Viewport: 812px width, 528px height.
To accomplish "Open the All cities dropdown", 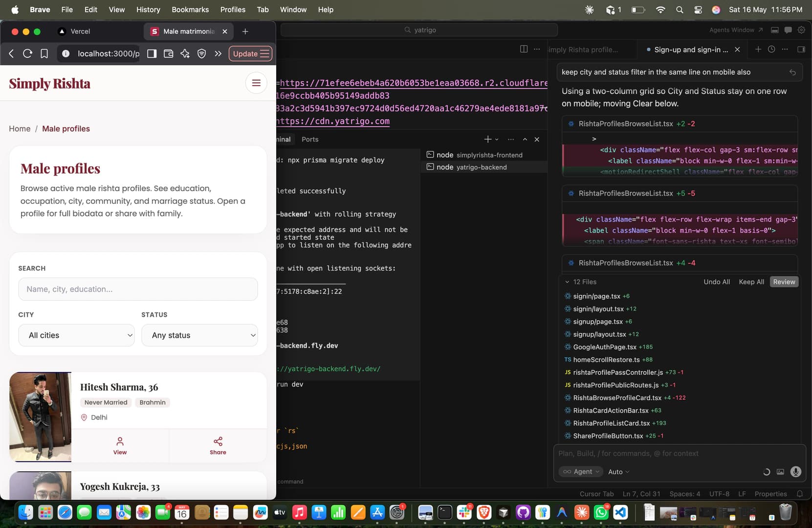I will pyautogui.click(x=76, y=335).
